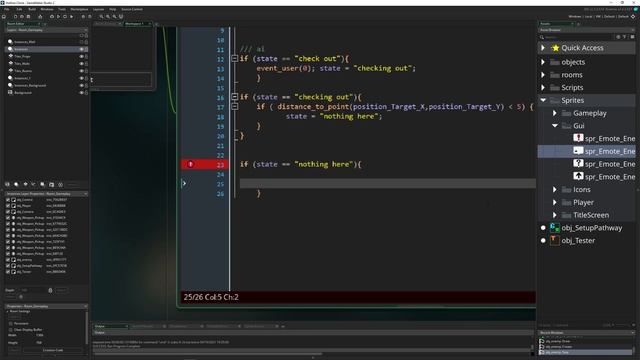640x360 pixels.
Task: Open the Help menu
Action: tap(113, 9)
